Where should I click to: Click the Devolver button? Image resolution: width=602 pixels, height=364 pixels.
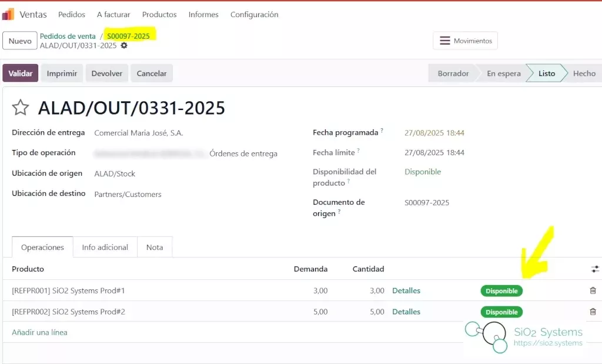(107, 74)
